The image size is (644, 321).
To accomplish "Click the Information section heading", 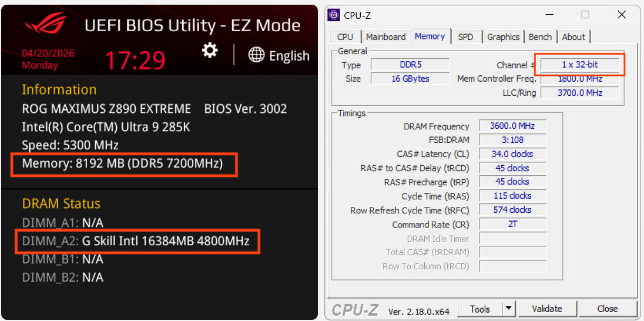I will [x=59, y=89].
